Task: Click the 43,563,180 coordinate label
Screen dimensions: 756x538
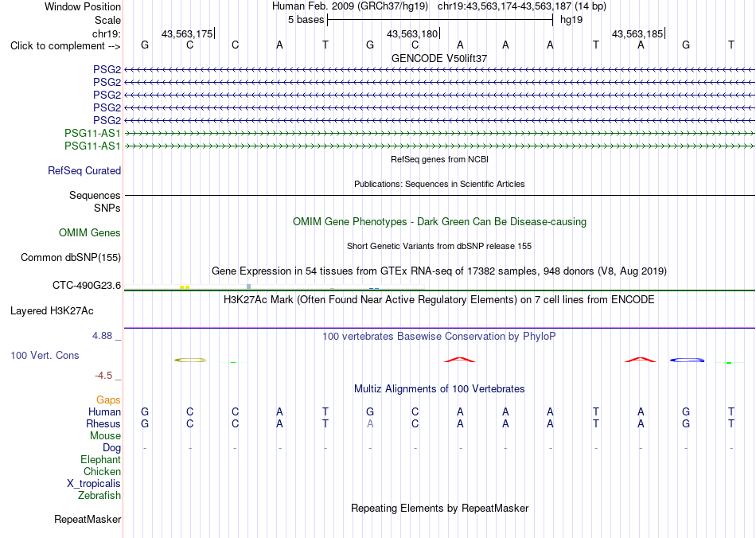Action: click(412, 33)
